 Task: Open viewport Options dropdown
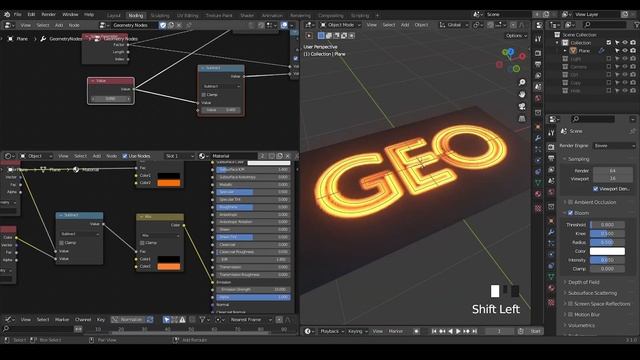coord(516,36)
